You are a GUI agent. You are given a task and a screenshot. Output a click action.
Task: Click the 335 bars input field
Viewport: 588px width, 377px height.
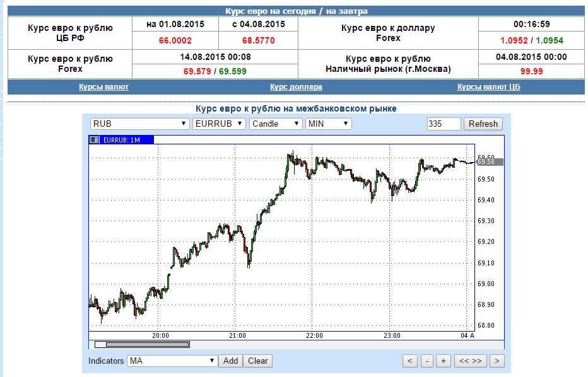pos(444,124)
